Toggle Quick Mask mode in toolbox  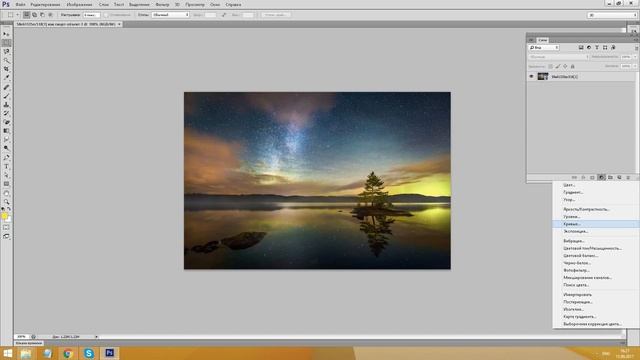click(x=6, y=227)
